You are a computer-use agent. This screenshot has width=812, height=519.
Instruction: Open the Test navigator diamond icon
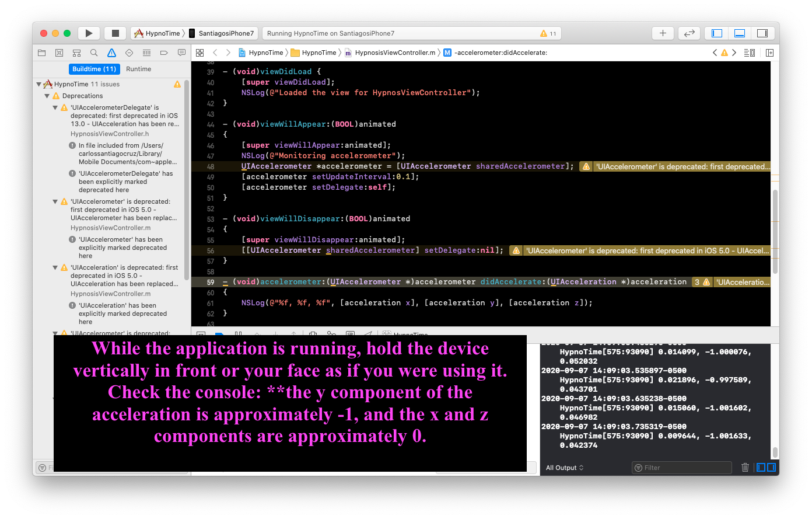point(129,53)
